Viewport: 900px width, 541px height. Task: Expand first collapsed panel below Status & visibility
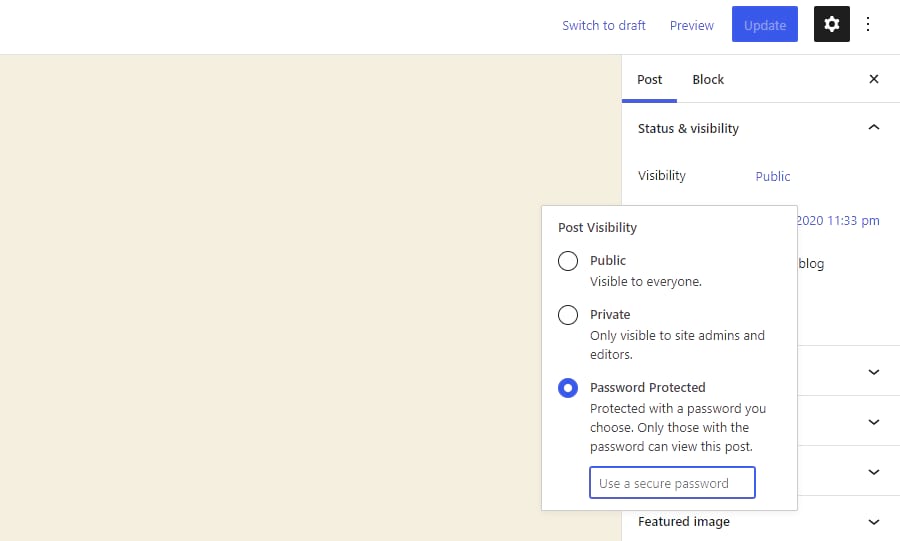(873, 371)
